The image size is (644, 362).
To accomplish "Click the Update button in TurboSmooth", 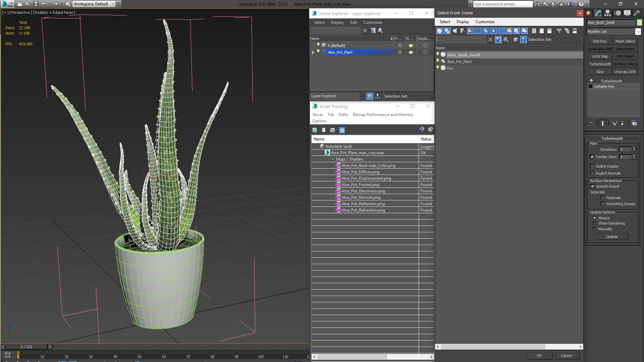I will (611, 237).
